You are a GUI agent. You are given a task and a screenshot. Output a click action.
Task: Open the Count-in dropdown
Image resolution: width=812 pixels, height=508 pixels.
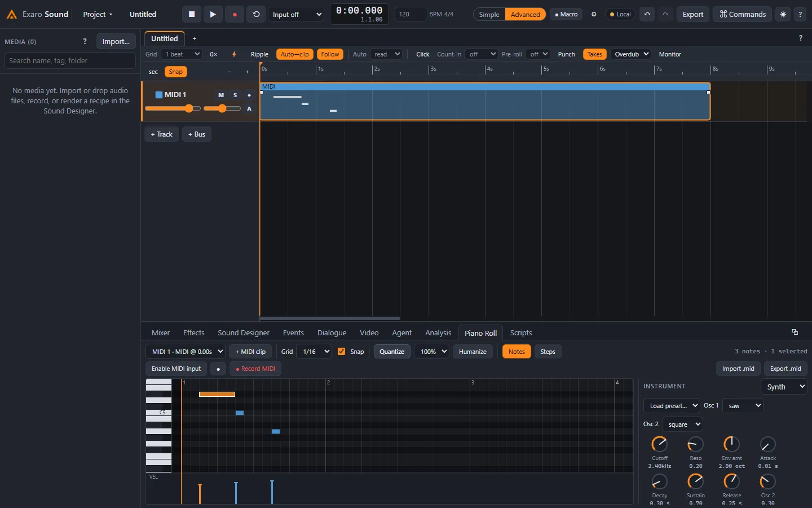click(x=481, y=54)
